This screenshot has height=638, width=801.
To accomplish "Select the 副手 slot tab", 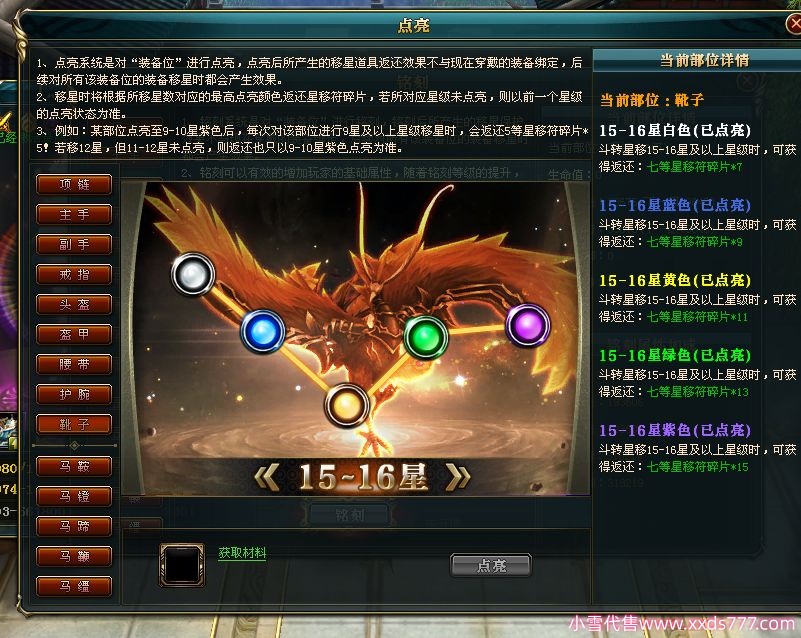I will coord(74,244).
